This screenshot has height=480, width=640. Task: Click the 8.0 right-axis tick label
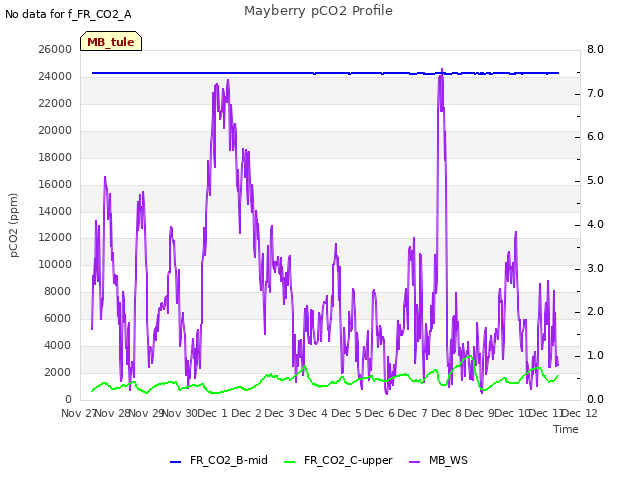tap(595, 49)
